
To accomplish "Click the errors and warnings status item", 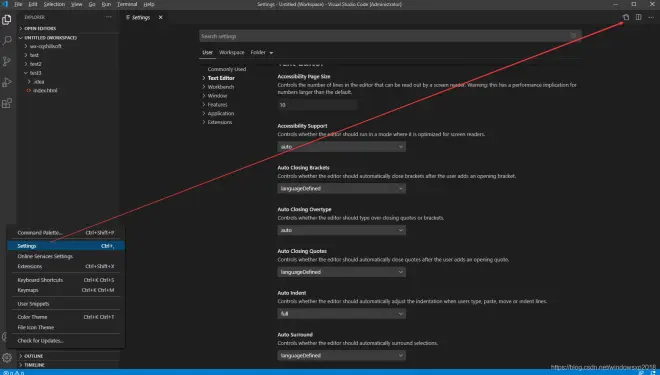I will pos(14,372).
